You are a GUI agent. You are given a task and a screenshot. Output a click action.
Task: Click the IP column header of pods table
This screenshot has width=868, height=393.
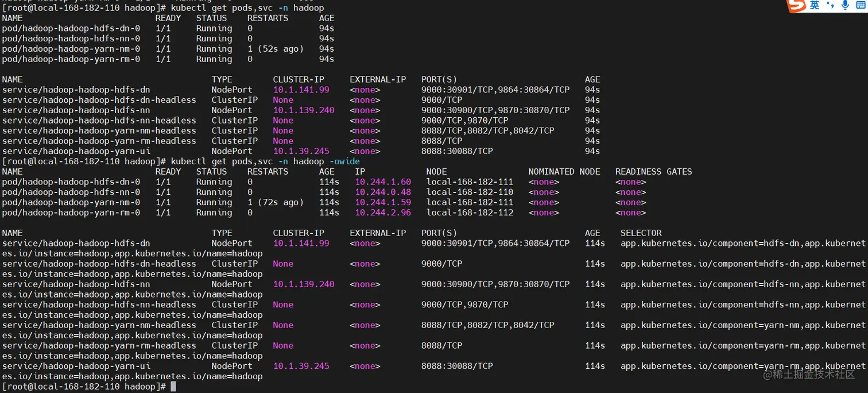coord(360,172)
